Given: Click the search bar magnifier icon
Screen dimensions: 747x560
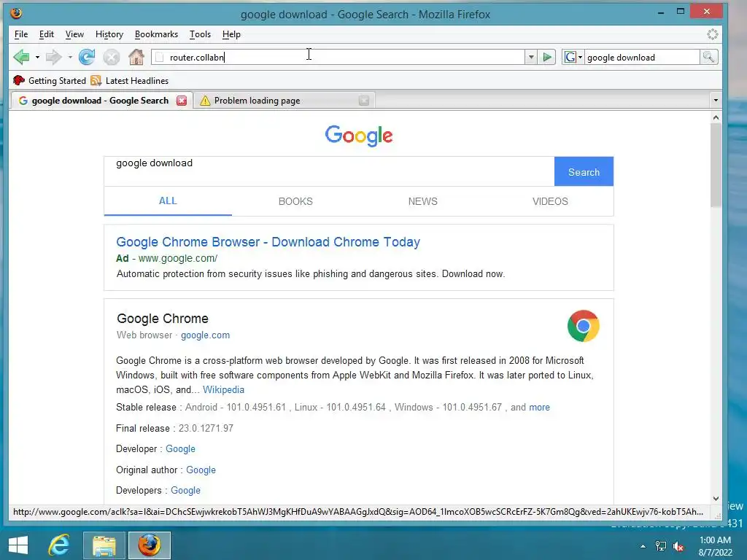Looking at the screenshot, I should (x=708, y=57).
